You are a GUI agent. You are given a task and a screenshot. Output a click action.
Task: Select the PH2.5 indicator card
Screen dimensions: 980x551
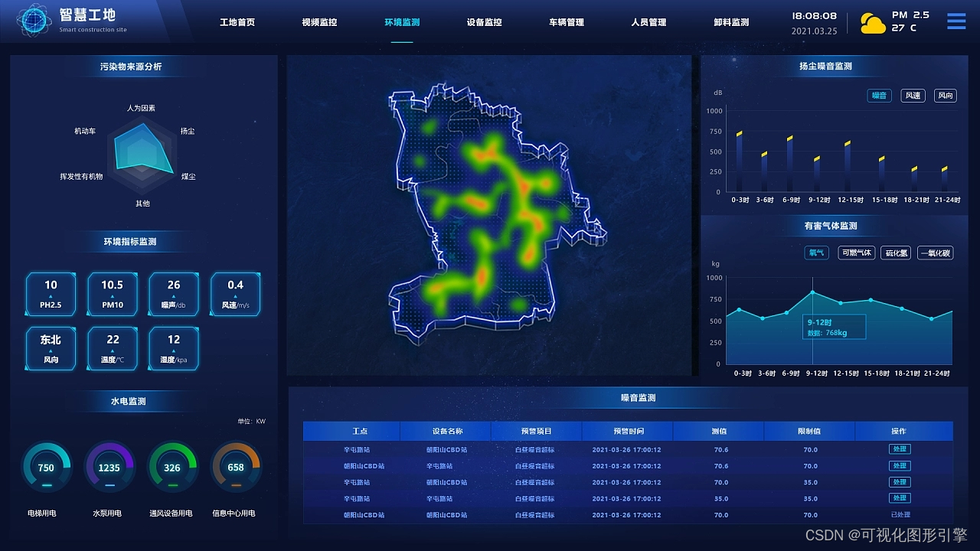point(51,294)
